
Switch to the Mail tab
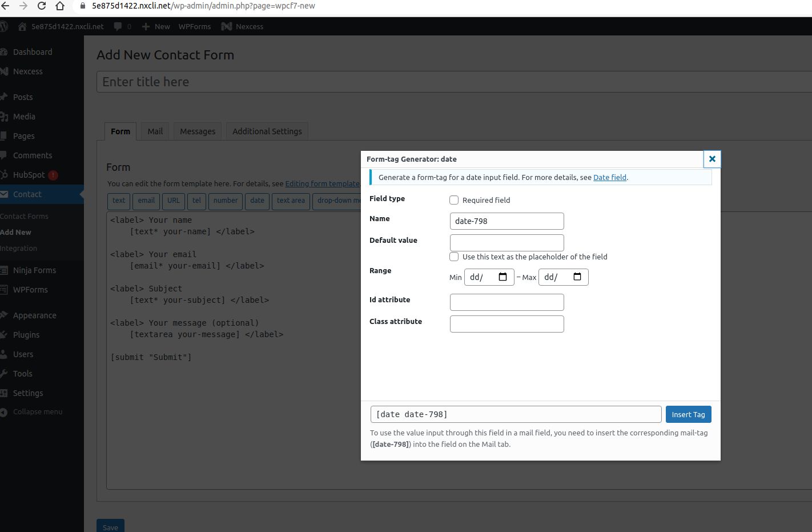[155, 131]
